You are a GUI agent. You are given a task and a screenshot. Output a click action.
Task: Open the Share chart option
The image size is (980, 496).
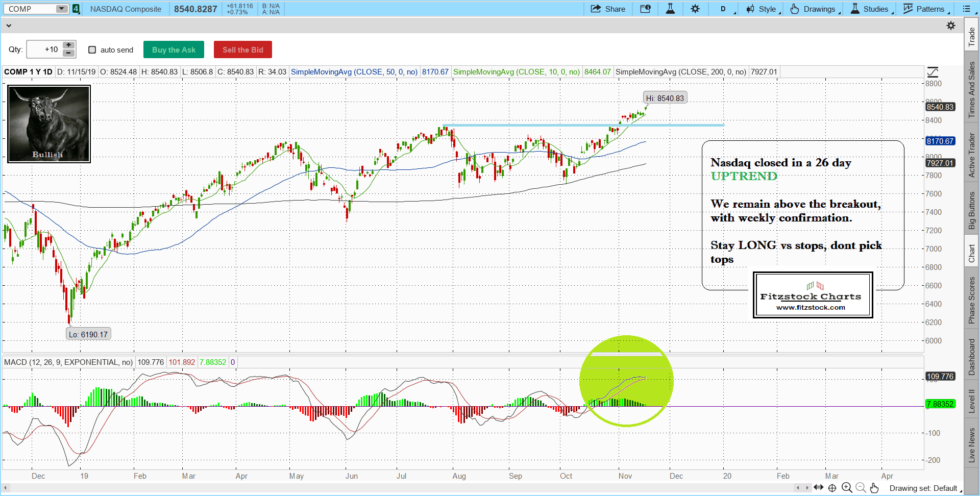point(608,9)
